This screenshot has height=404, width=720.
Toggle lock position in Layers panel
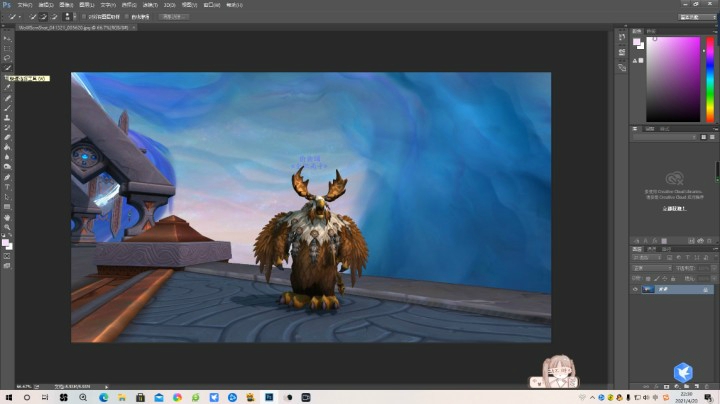(x=664, y=279)
